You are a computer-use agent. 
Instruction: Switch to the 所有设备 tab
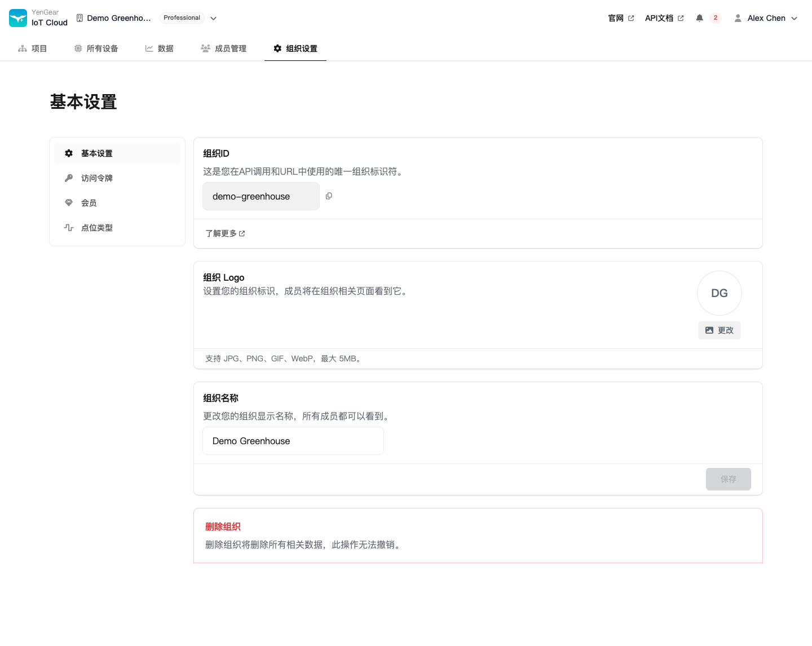96,48
